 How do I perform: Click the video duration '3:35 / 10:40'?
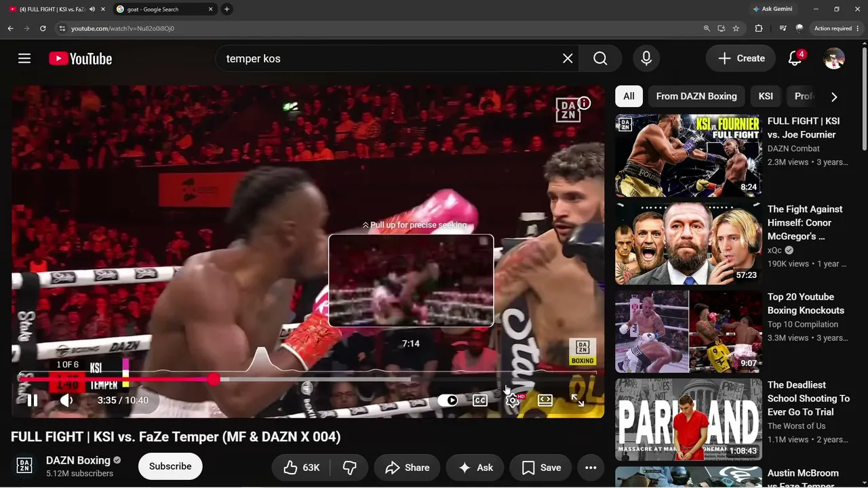click(x=123, y=401)
